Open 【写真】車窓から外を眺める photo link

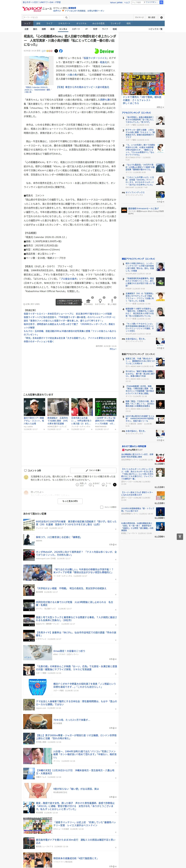click(83, 87)
